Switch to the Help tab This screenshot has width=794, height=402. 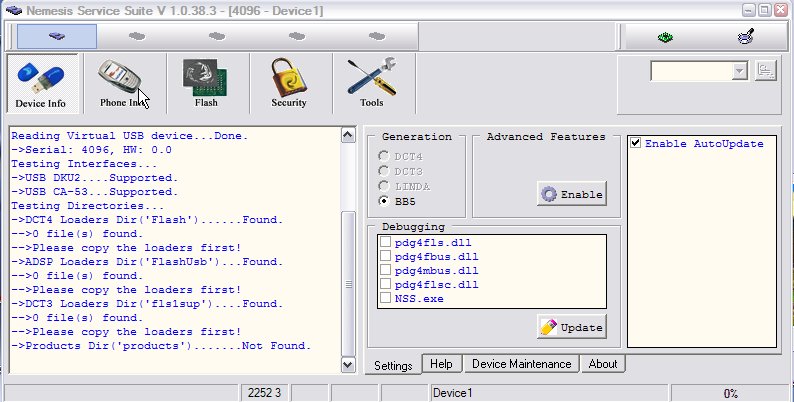pyautogui.click(x=441, y=364)
